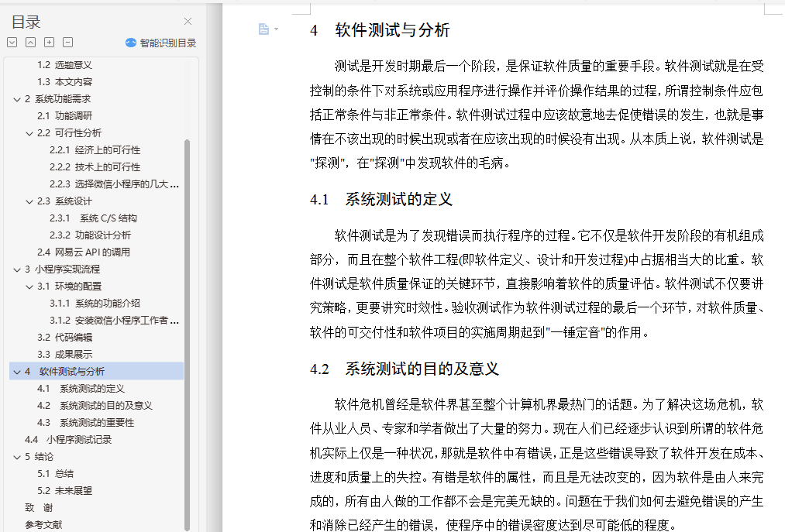Select outline heading 2 系统功能需求

click(57, 99)
